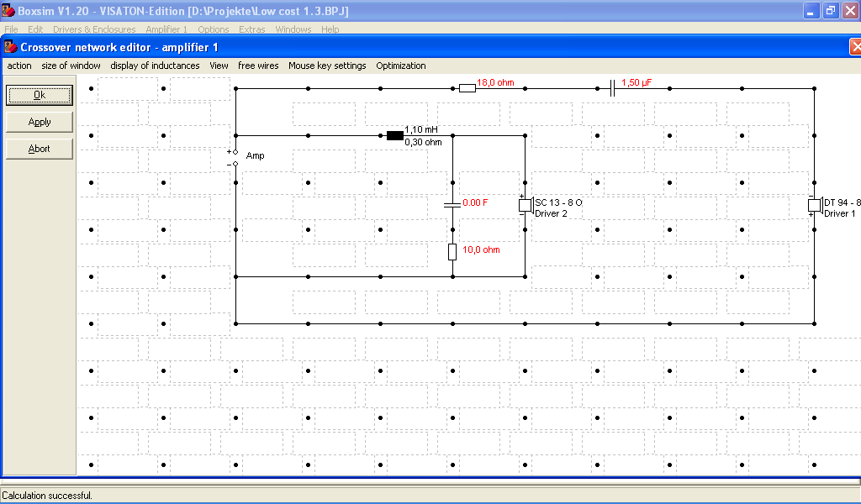Click the 0.00 F value label
Screen dimensions: 861x504
tap(475, 203)
